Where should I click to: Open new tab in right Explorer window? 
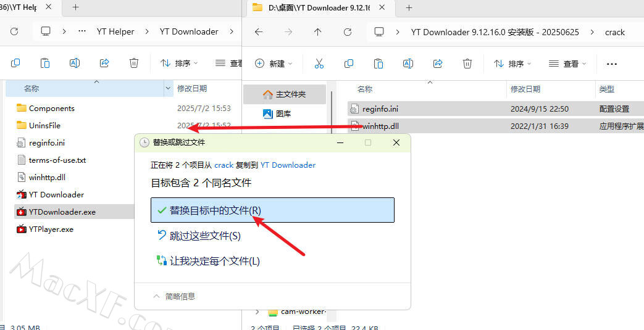tap(409, 8)
